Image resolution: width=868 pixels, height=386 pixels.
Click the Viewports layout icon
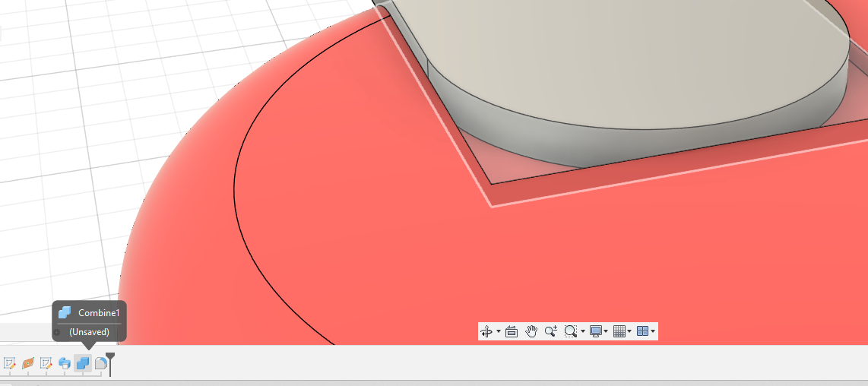[642, 331]
